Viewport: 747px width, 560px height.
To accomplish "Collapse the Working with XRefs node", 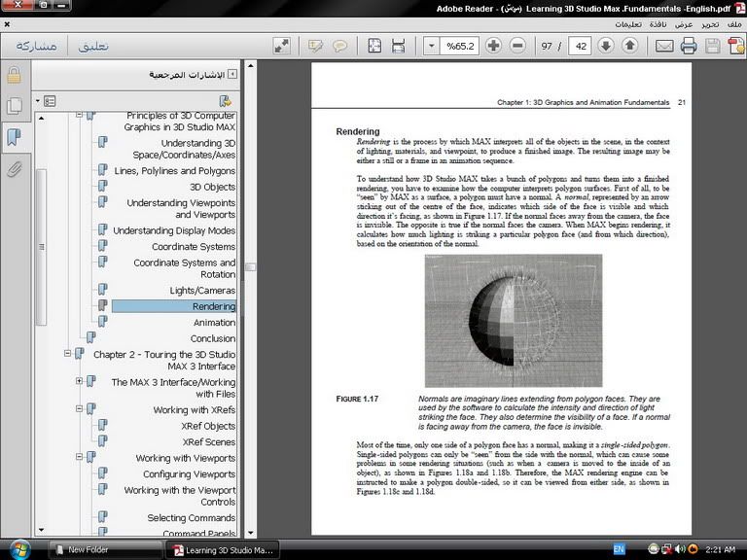I will [x=79, y=408].
